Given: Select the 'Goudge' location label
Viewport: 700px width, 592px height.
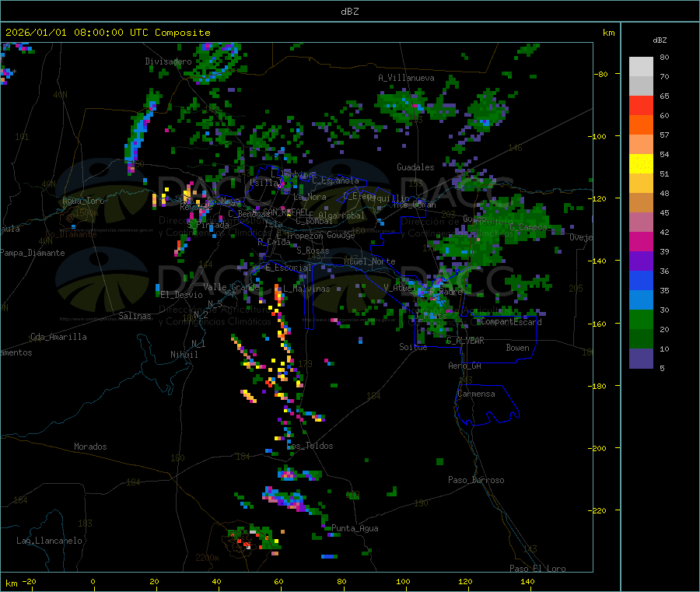Looking at the screenshot, I should click(341, 235).
